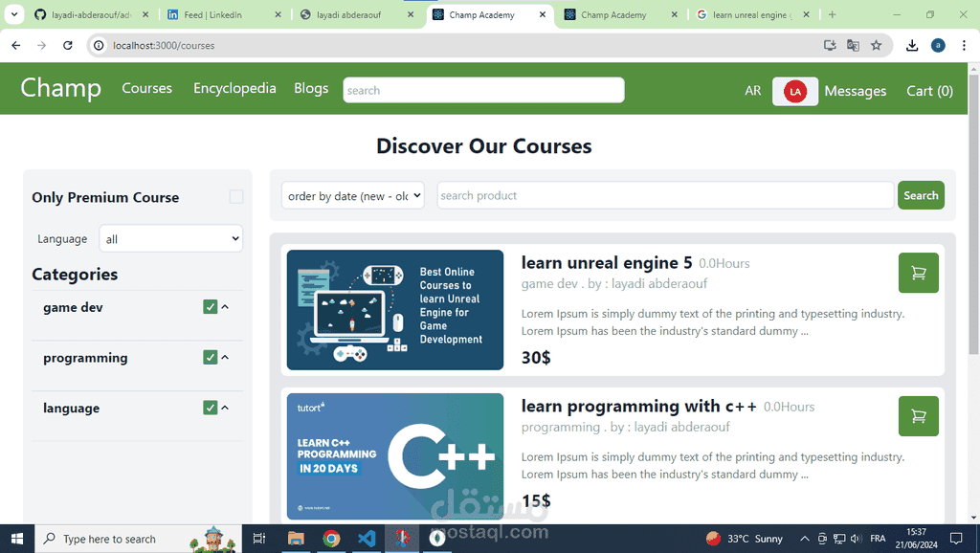
Task: Uncheck the programming category checkbox
Action: (210, 358)
